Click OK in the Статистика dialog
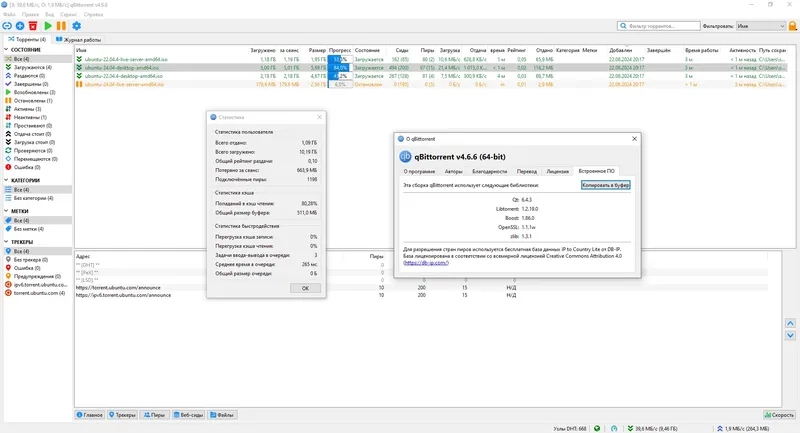The height and width of the screenshot is (433, 800). click(x=305, y=288)
